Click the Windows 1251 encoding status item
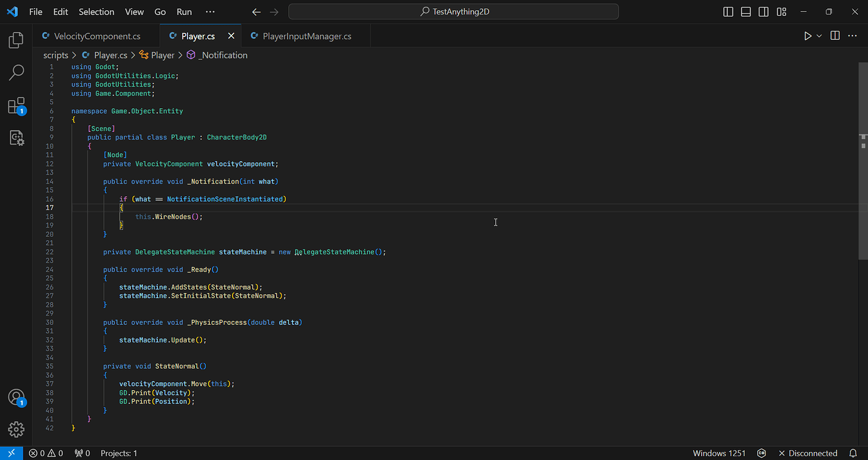The height and width of the screenshot is (460, 868). coord(719,453)
